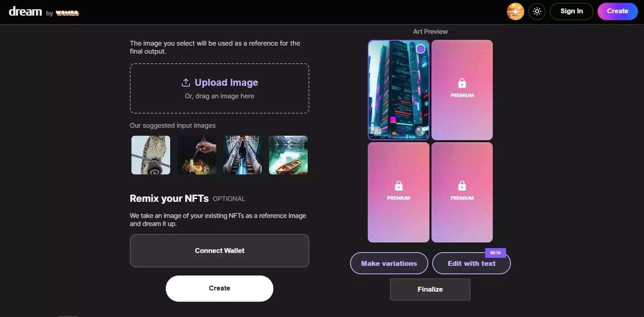Open the dream by WOMBO logo
This screenshot has height=317, width=644.
pyautogui.click(x=44, y=12)
